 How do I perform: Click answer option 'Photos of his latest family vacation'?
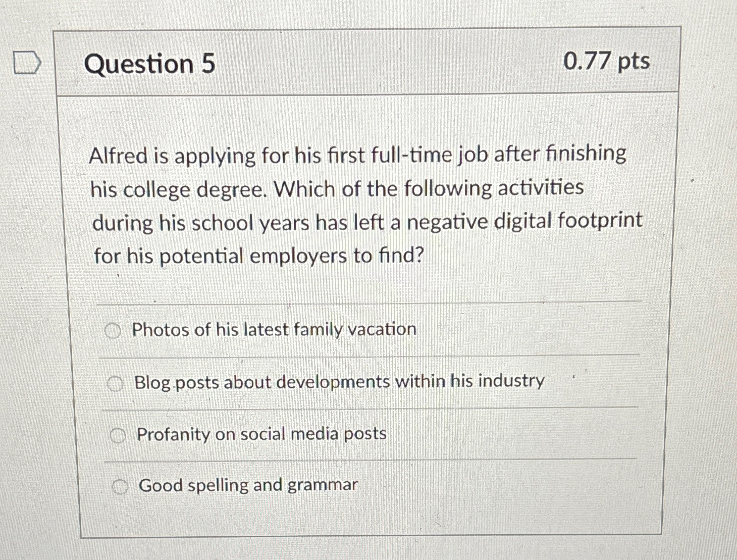[275, 330]
